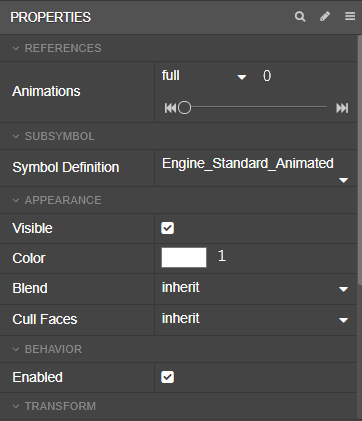Collapse the APPEARANCE section
The width and height of the screenshot is (362, 421).
tap(16, 200)
